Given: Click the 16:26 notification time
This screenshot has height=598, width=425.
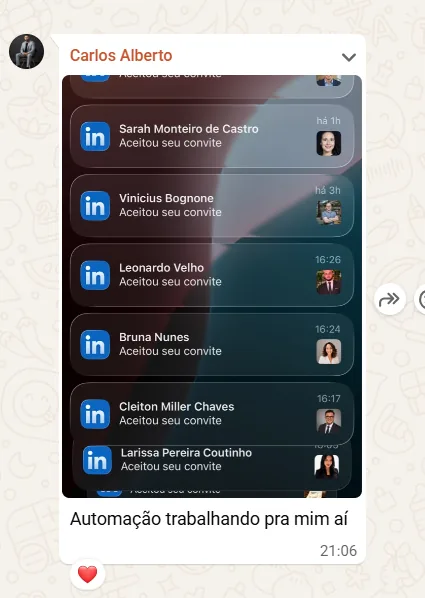Looking at the screenshot, I should 328,260.
